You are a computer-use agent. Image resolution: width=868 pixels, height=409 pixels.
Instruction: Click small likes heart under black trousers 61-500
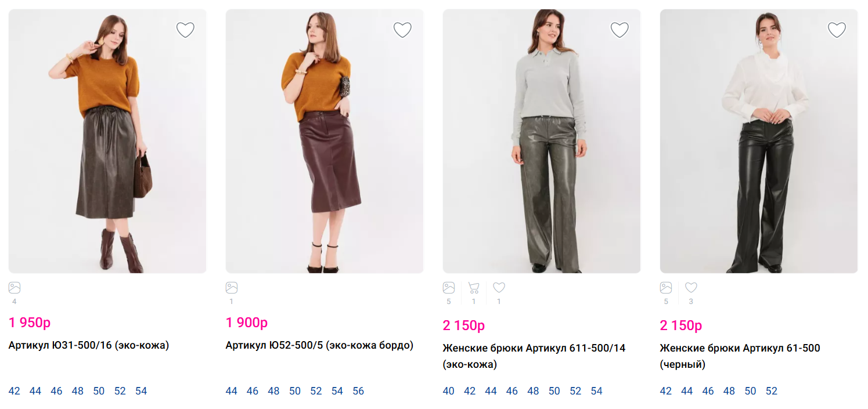[x=691, y=288]
